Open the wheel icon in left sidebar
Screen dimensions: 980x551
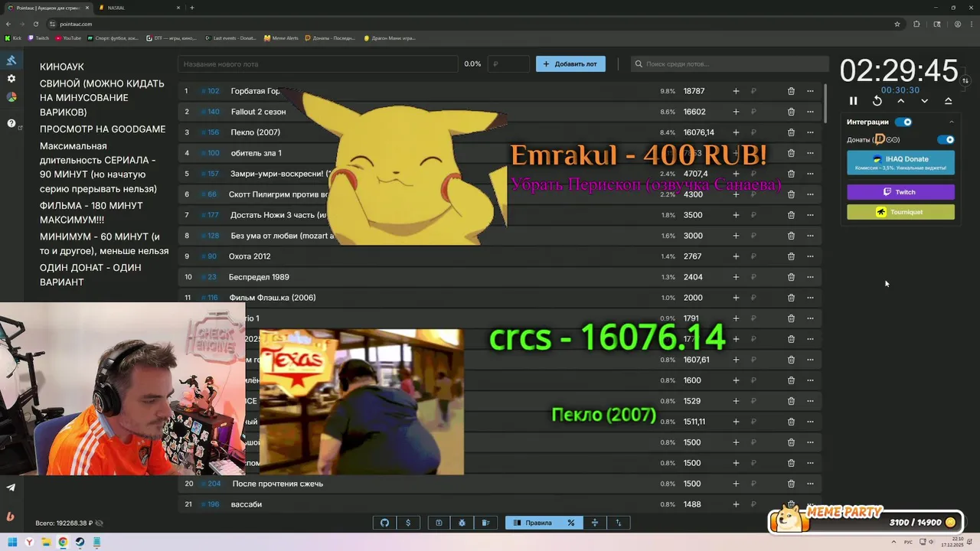tap(11, 97)
